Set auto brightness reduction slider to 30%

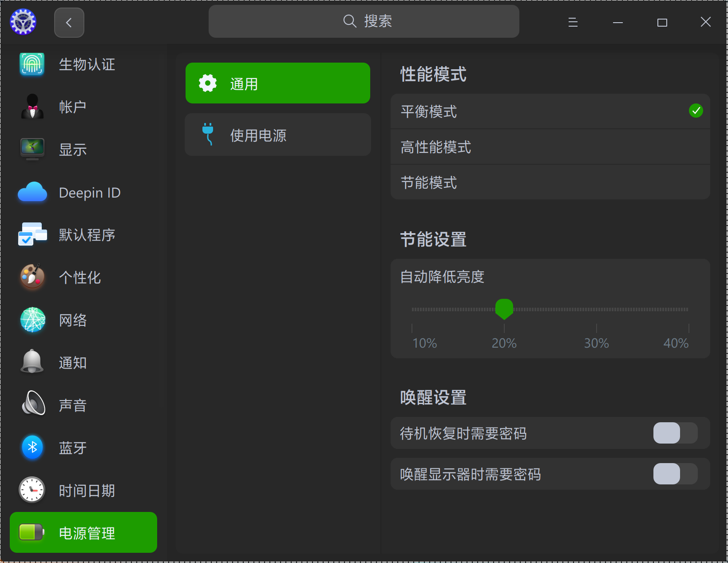point(596,309)
